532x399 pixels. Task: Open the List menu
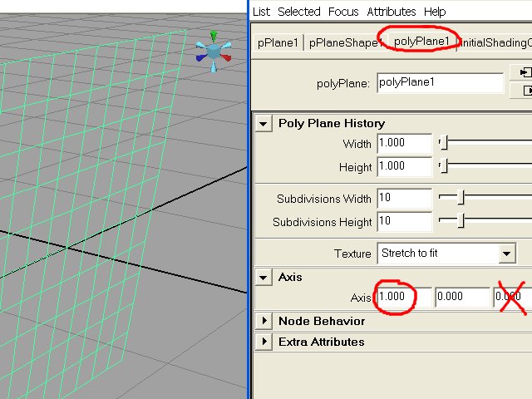[x=261, y=12]
